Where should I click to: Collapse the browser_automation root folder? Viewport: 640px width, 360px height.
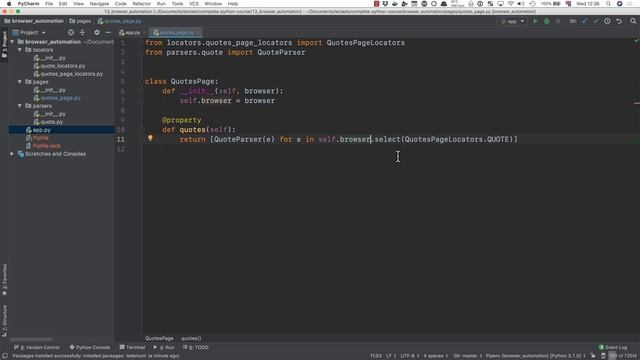pos(12,42)
